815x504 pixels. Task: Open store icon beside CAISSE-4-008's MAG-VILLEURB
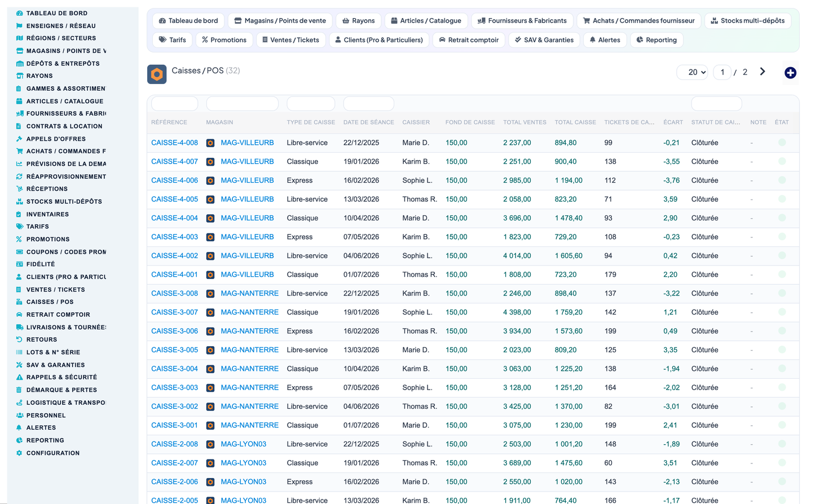click(x=210, y=143)
